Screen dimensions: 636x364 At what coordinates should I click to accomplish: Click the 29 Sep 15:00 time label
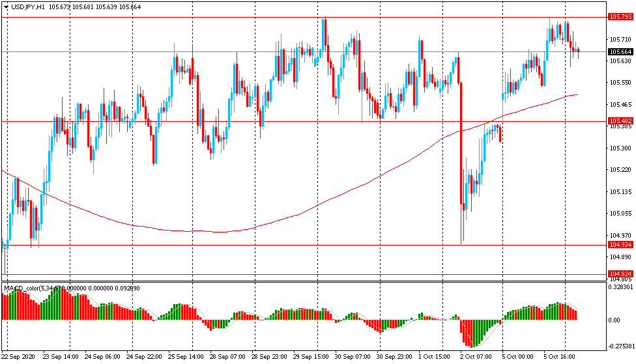311,357
